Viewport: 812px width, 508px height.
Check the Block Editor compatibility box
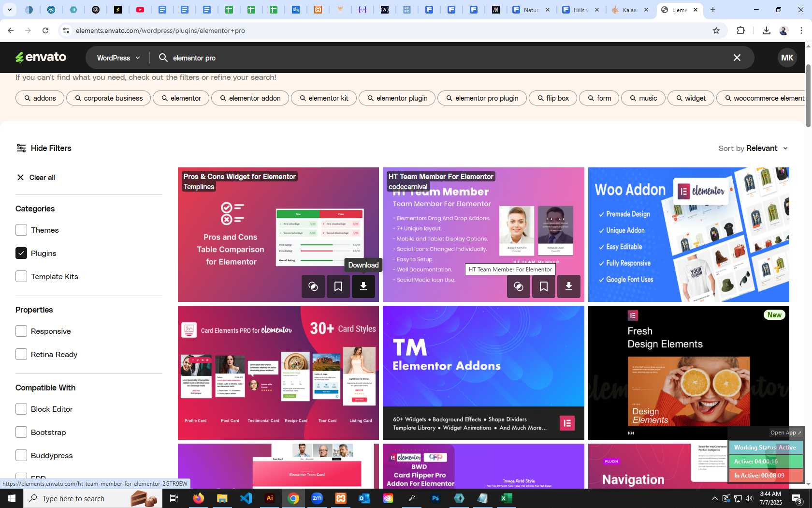pyautogui.click(x=21, y=409)
